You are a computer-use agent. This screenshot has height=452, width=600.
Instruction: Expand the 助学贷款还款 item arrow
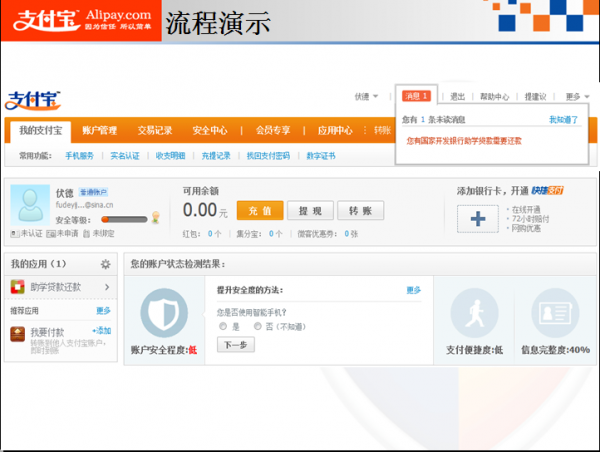(106, 288)
